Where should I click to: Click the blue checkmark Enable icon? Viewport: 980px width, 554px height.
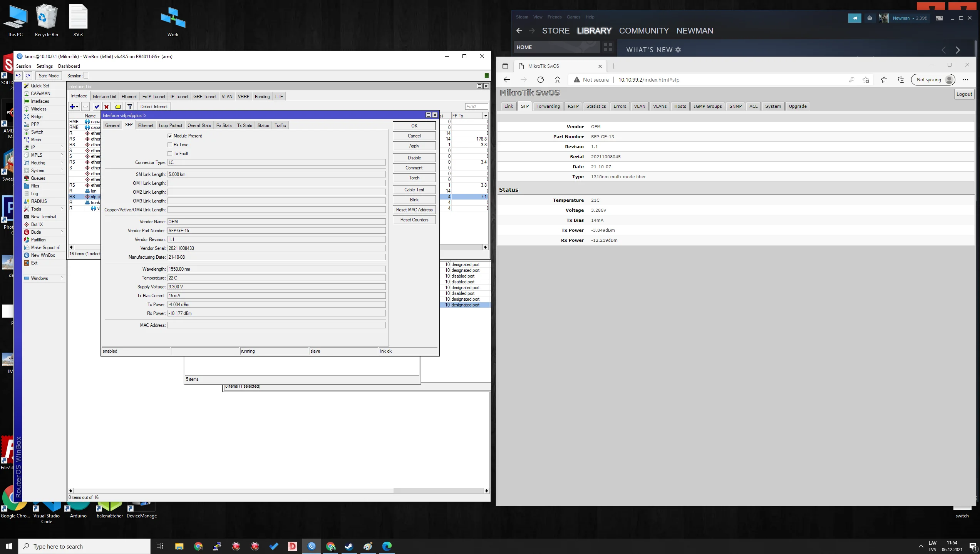pos(97,107)
